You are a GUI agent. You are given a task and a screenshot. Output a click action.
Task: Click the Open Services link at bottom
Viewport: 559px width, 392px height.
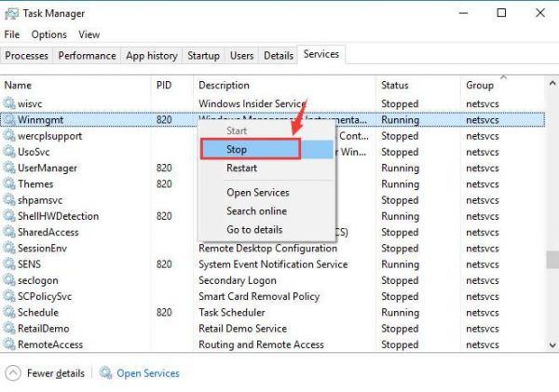tap(147, 373)
